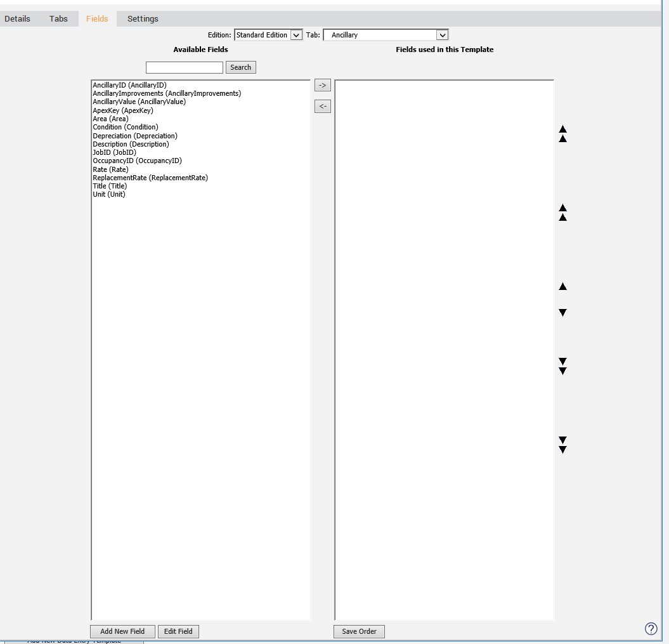Image resolution: width=669 pixels, height=644 pixels.
Task: Click the bottommost double down-arrow icon
Action: [562, 445]
